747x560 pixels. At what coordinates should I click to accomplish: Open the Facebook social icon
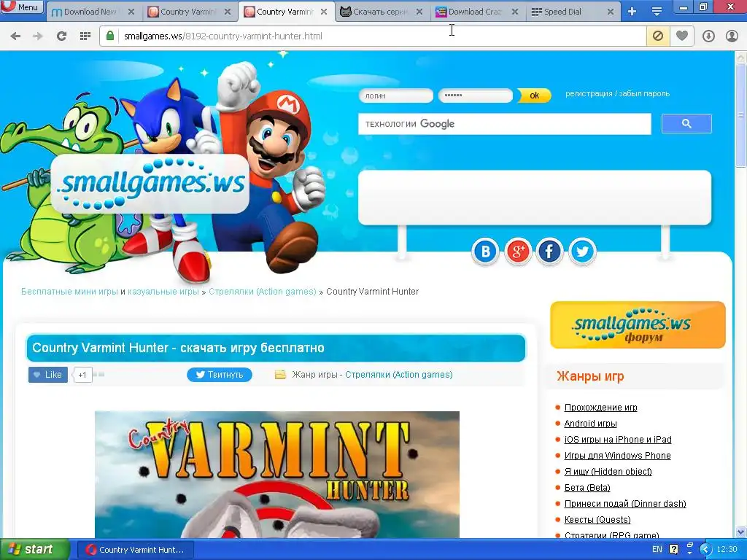tap(549, 252)
